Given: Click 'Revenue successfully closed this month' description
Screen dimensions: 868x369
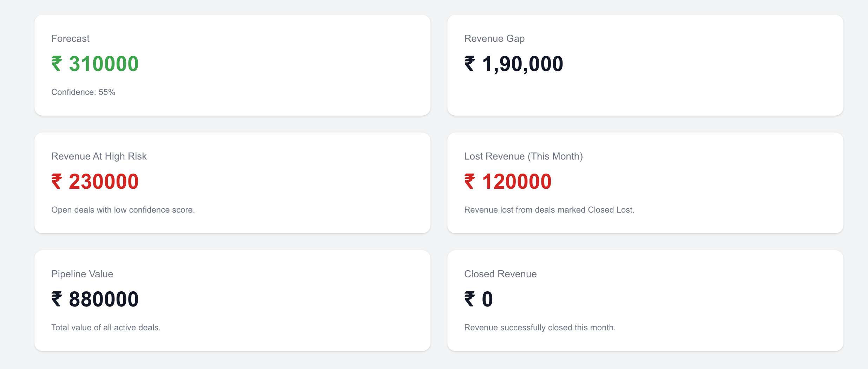Looking at the screenshot, I should tap(540, 328).
